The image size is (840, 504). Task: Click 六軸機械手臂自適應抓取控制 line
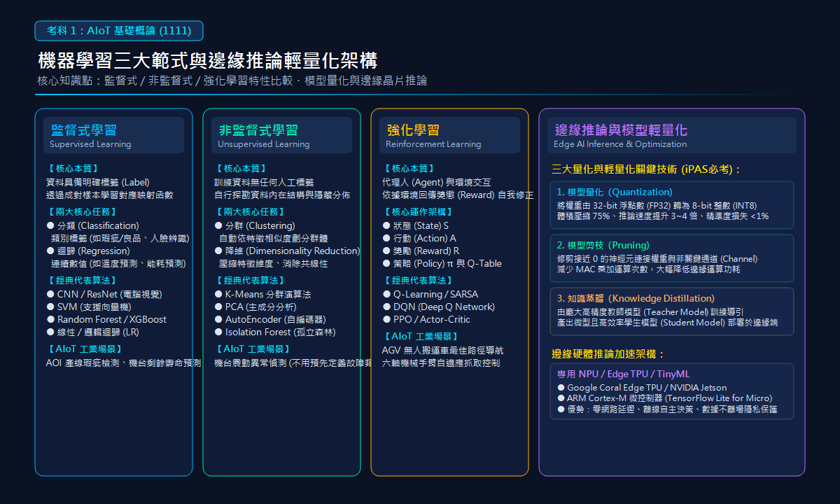[x=441, y=363]
